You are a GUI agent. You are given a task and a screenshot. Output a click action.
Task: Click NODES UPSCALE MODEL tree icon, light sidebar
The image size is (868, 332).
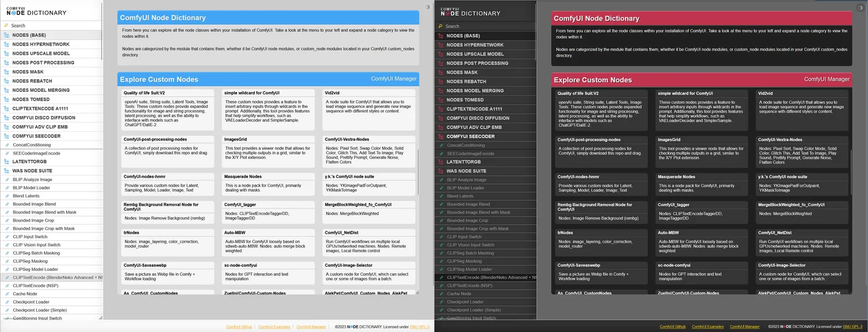tap(6, 54)
